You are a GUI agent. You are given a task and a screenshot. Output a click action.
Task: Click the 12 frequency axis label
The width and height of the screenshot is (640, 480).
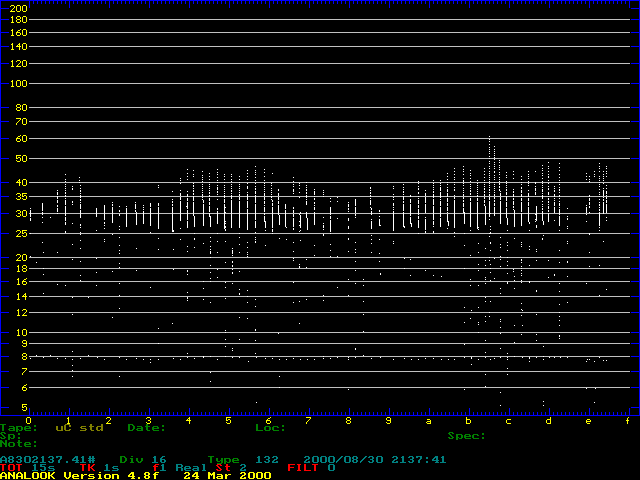point(21,313)
